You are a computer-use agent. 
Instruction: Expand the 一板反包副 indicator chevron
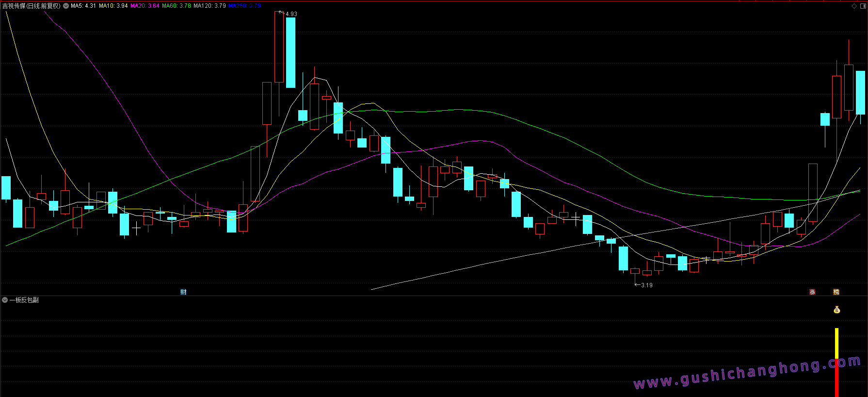(5, 300)
